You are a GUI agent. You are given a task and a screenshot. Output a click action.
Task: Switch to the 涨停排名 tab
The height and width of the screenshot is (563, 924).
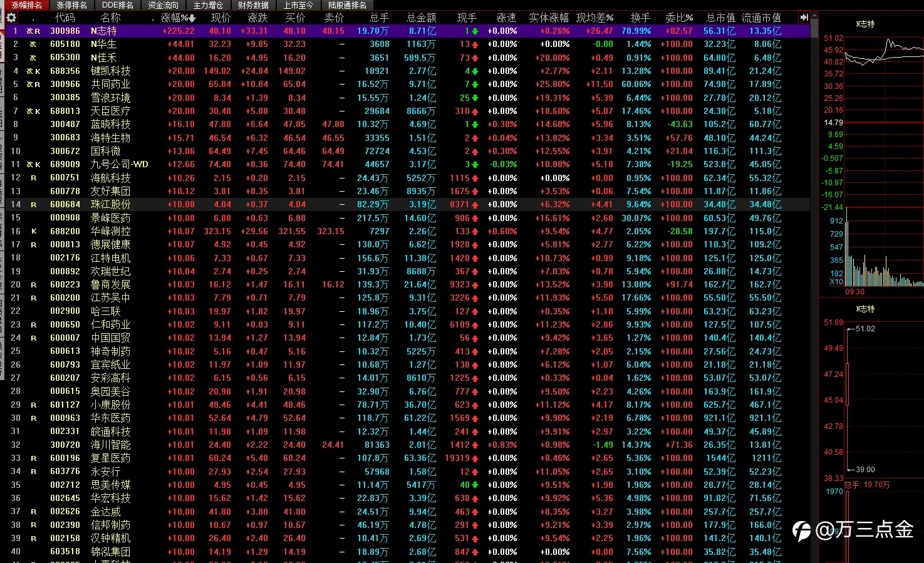[71, 5]
